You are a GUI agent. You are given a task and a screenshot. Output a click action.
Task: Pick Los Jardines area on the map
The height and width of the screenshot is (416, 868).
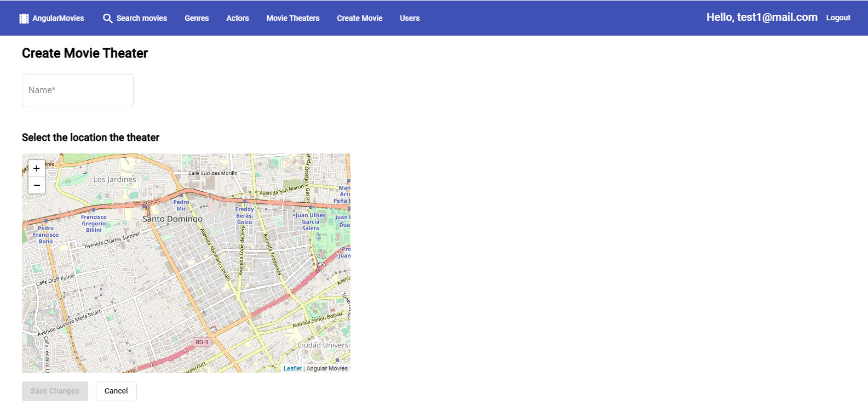[x=114, y=179]
